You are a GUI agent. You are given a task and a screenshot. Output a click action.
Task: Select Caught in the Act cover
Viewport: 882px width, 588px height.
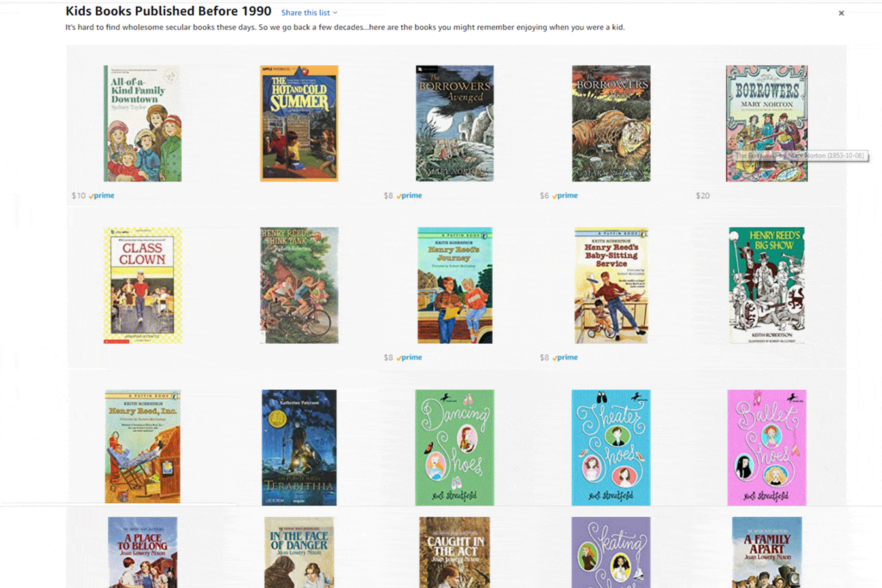(x=455, y=553)
